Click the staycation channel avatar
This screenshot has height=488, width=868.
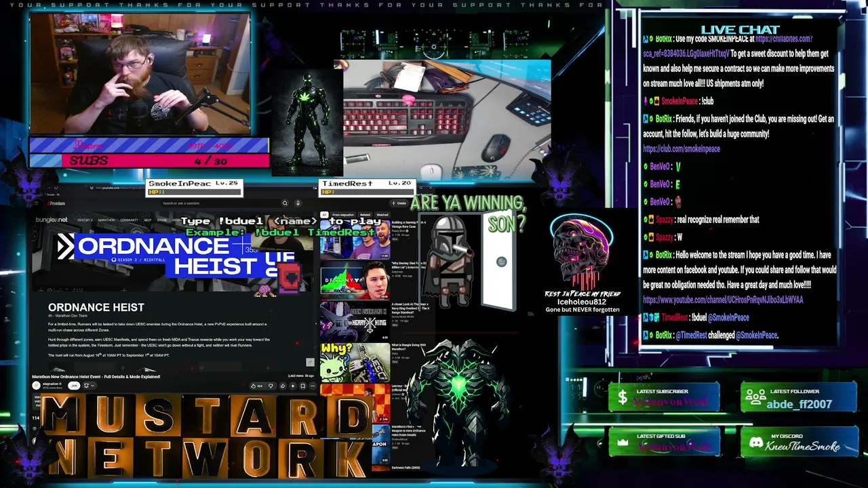(36, 386)
